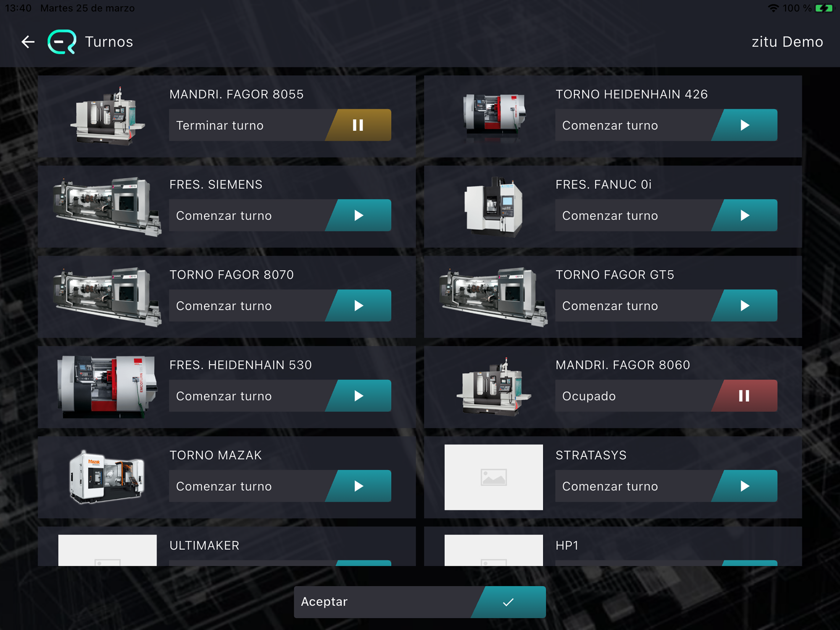Start shift play icon for TORNO FAGOR GT5

744,306
